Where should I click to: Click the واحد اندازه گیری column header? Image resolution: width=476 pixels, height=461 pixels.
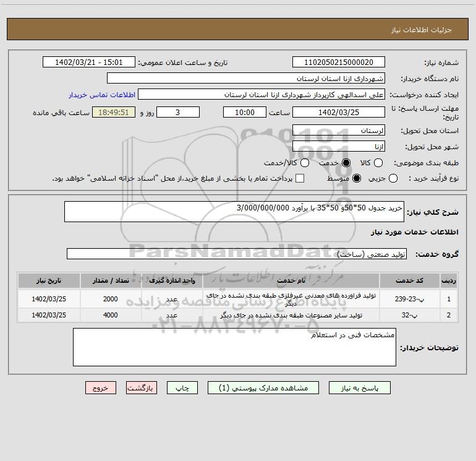(172, 280)
